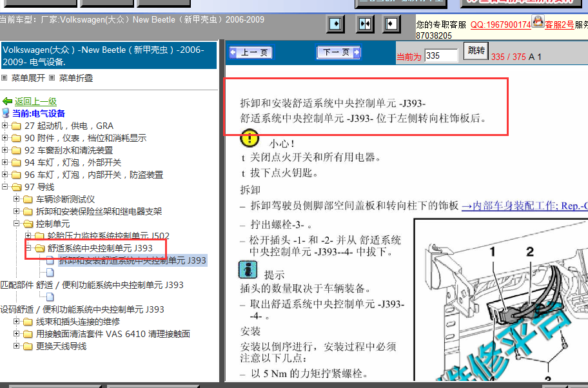The height and width of the screenshot is (388, 588).
Task: Click page icon above 设码舒适 entry
Action: click(x=50, y=297)
